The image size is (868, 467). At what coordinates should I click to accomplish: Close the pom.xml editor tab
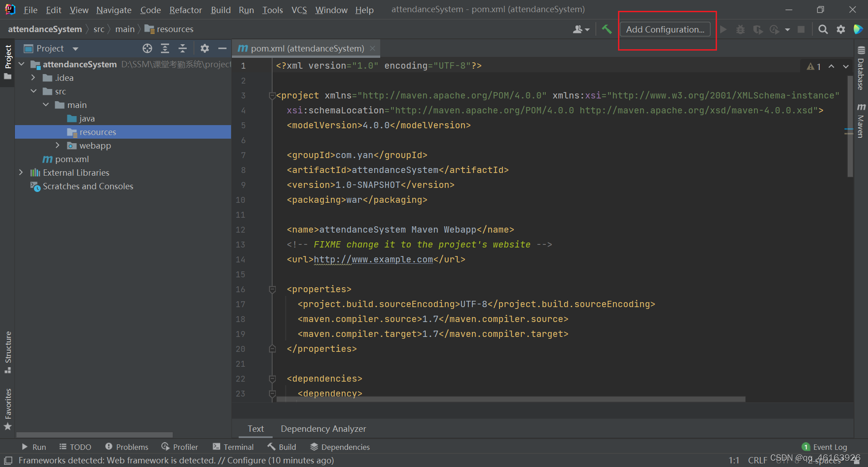coord(373,48)
